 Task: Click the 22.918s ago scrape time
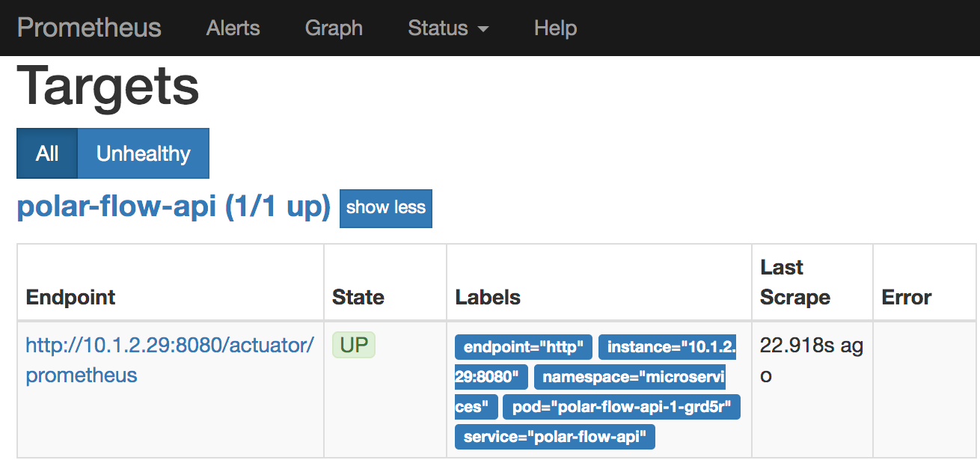(812, 360)
